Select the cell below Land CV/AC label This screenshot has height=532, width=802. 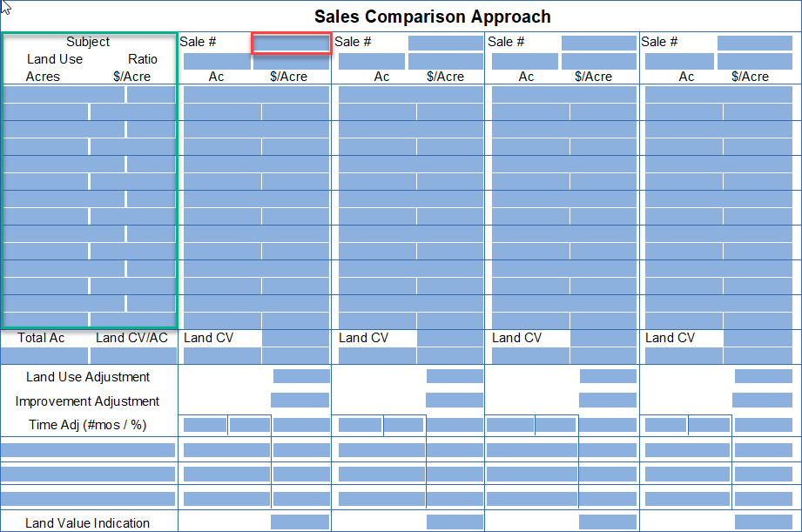coord(133,355)
